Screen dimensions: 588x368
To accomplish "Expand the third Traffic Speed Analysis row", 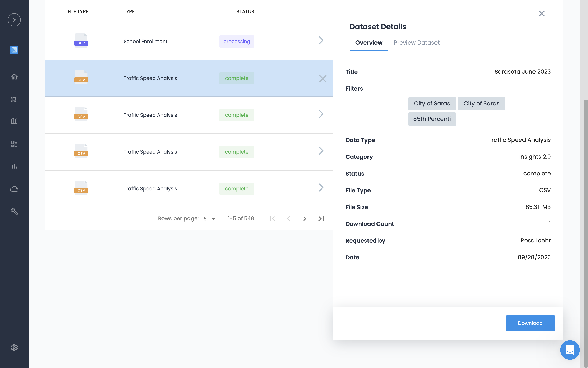I will (321, 151).
